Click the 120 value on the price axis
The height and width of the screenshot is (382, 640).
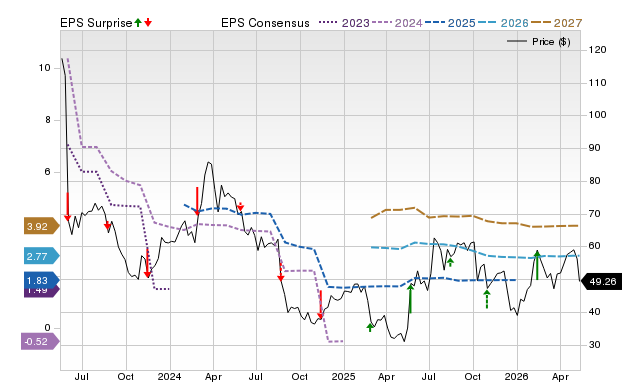[x=597, y=50]
